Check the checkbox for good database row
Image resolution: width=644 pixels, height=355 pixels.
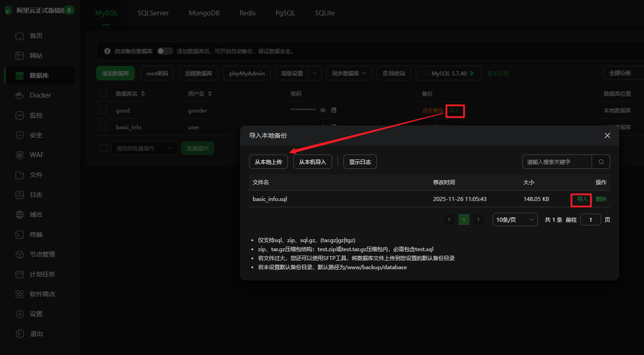coord(103,110)
